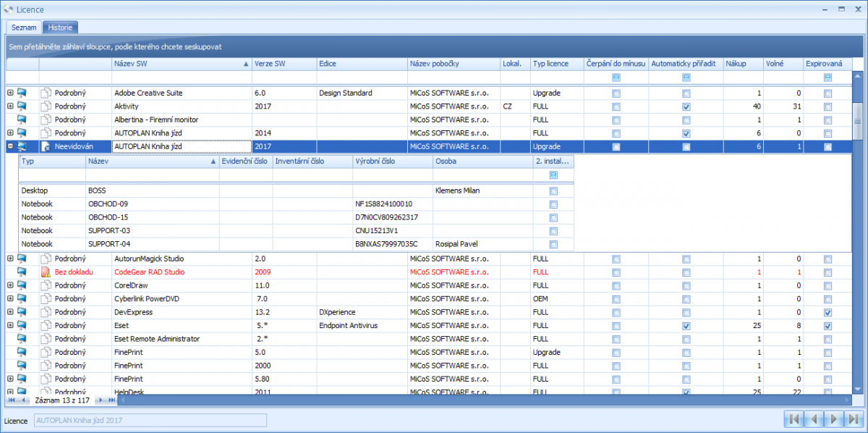The height and width of the screenshot is (433, 868).
Task: Click the small next record arrow beside Záznam 13 z 117
Action: pyautogui.click(x=101, y=400)
